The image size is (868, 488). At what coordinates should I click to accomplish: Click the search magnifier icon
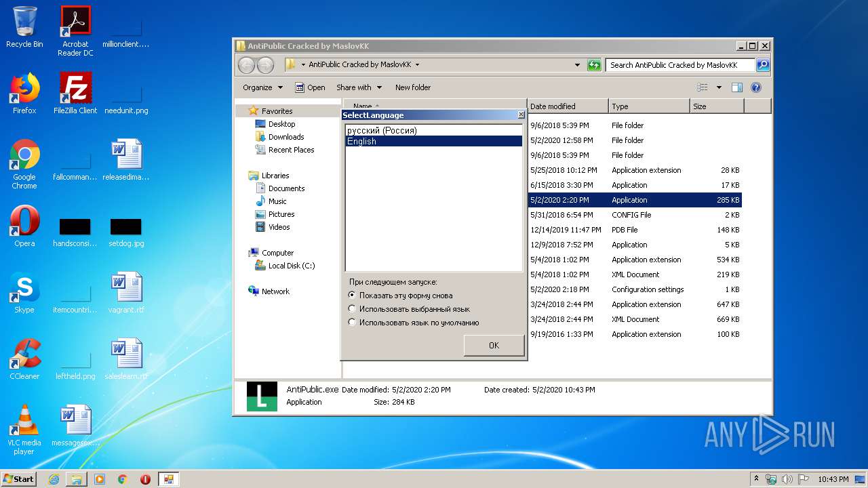pos(763,65)
